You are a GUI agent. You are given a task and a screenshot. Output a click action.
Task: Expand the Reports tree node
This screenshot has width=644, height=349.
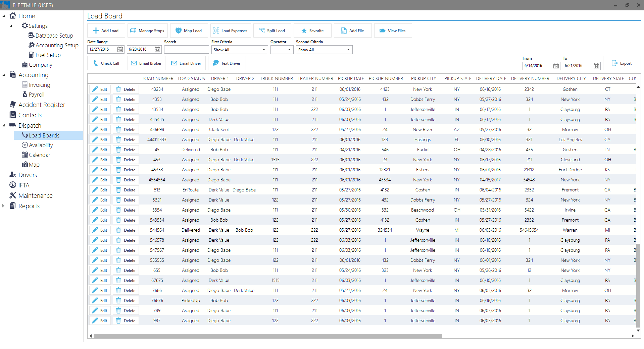[x=3, y=206]
